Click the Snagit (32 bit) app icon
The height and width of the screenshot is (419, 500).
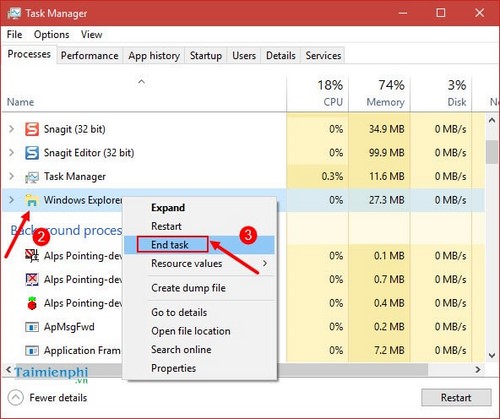coord(32,129)
